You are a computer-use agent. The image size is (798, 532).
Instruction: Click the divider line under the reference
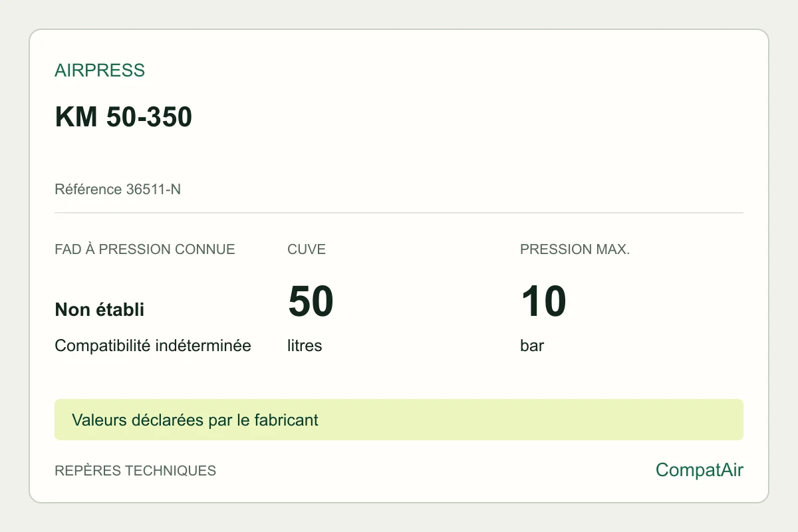(399, 213)
